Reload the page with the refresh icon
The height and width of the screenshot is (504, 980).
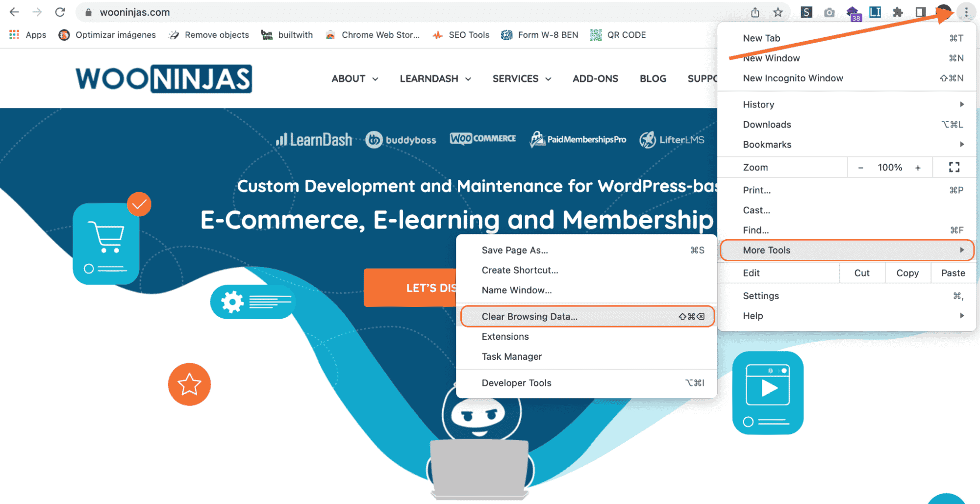click(60, 12)
